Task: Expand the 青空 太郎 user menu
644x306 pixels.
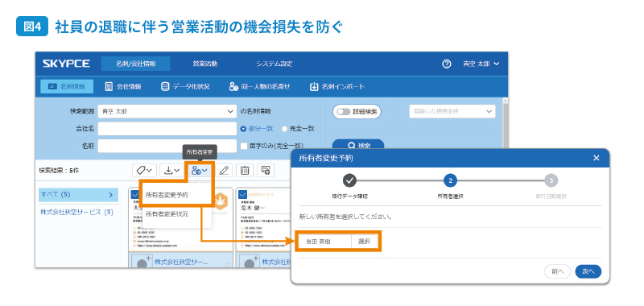Action: point(481,64)
